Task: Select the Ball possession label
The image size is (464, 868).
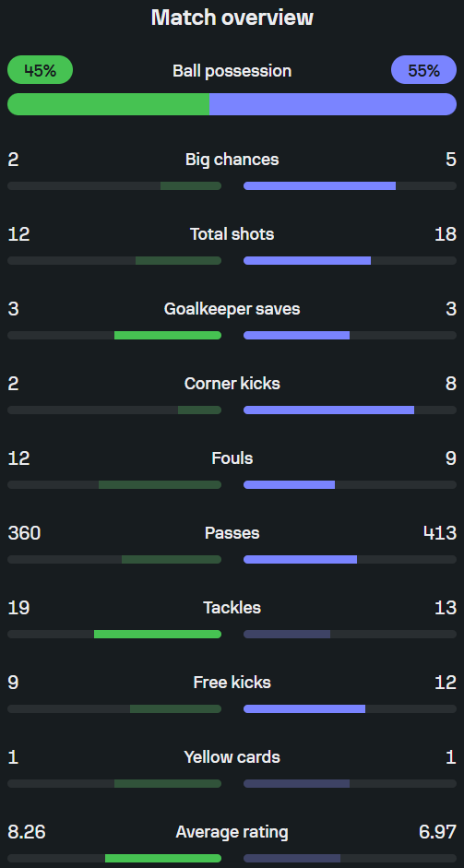Action: click(232, 71)
